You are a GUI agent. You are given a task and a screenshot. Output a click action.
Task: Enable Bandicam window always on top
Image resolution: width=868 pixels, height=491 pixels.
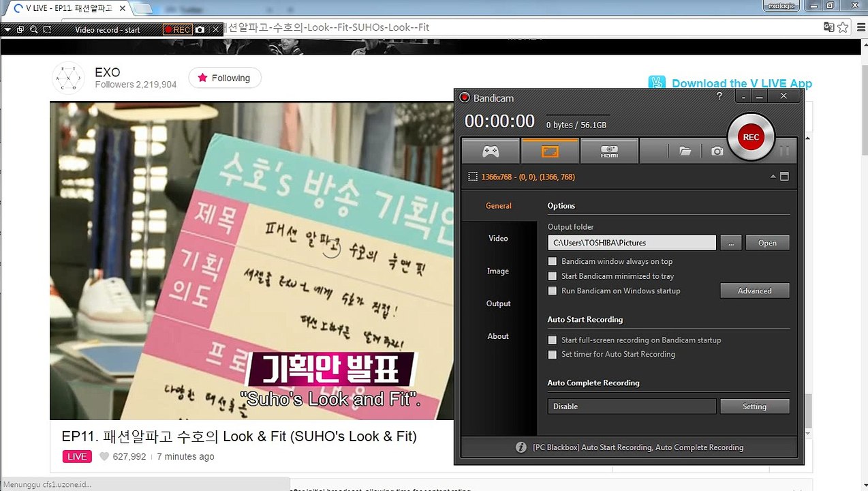point(553,261)
